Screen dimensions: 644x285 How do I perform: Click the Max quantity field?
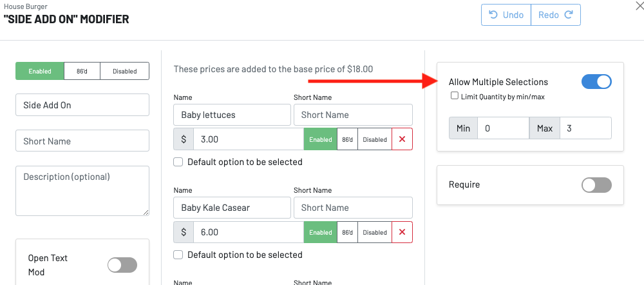click(585, 128)
